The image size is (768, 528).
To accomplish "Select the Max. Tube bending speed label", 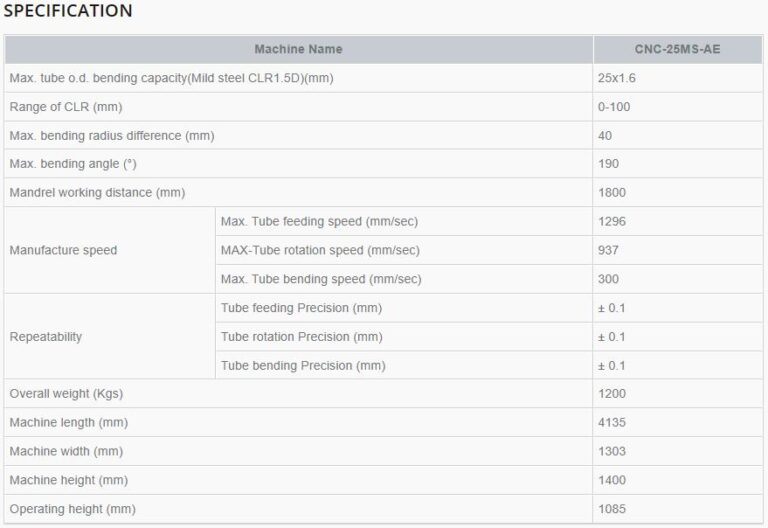I will [321, 279].
